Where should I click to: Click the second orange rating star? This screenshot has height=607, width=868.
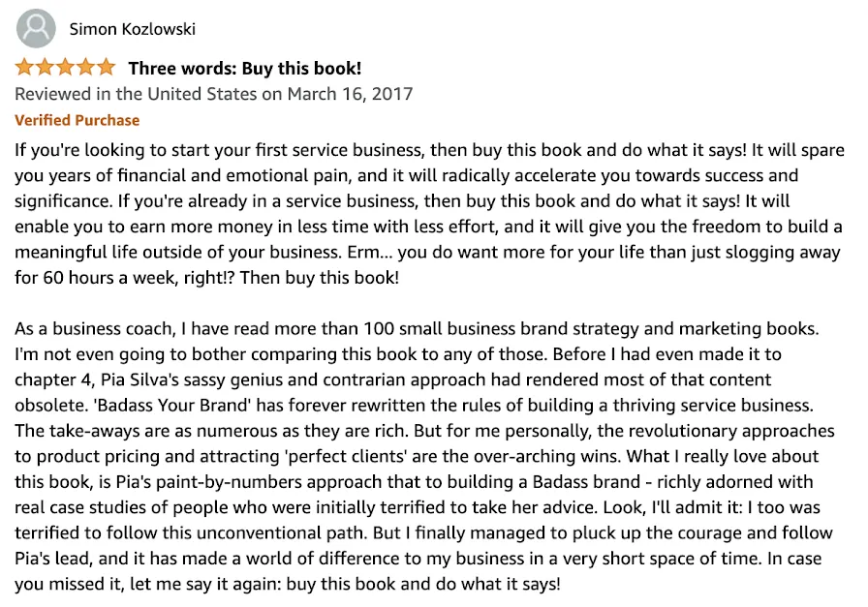point(46,69)
